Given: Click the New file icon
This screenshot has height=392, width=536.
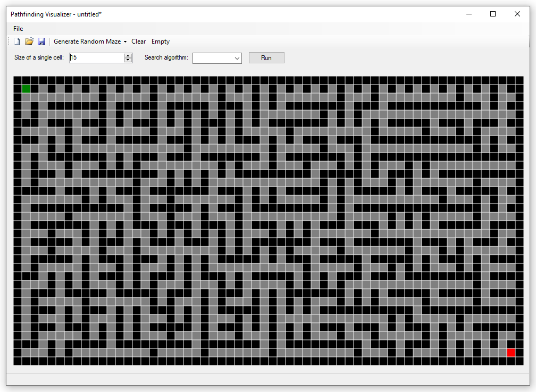Looking at the screenshot, I should (16, 41).
